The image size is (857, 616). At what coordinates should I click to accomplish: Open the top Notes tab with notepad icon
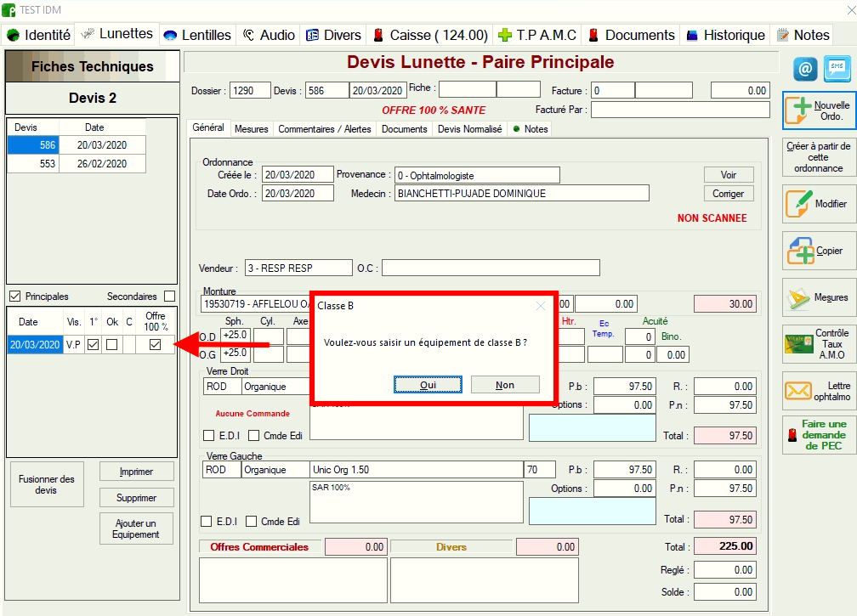click(803, 35)
